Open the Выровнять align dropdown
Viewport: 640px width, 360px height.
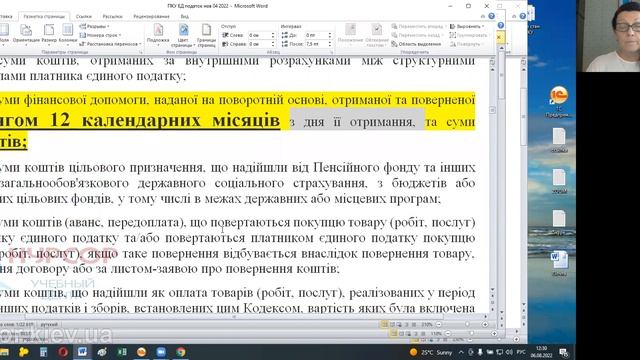tap(467, 27)
